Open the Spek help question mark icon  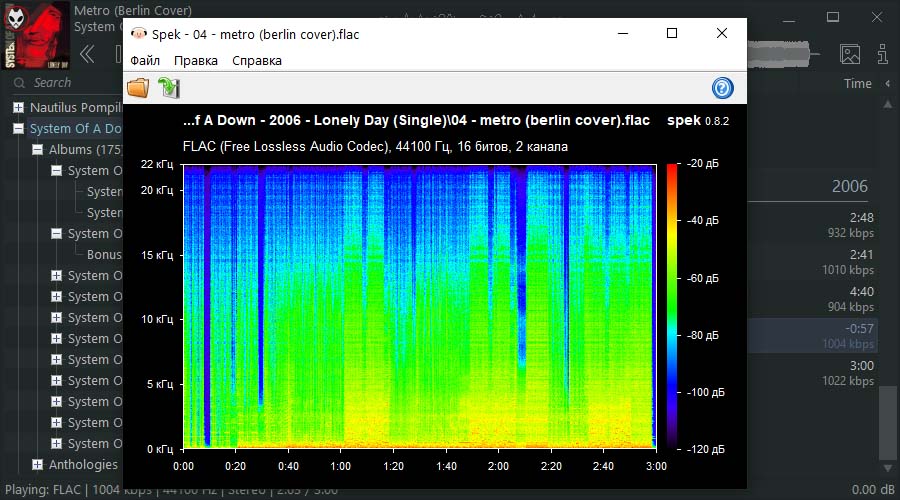pyautogui.click(x=722, y=88)
